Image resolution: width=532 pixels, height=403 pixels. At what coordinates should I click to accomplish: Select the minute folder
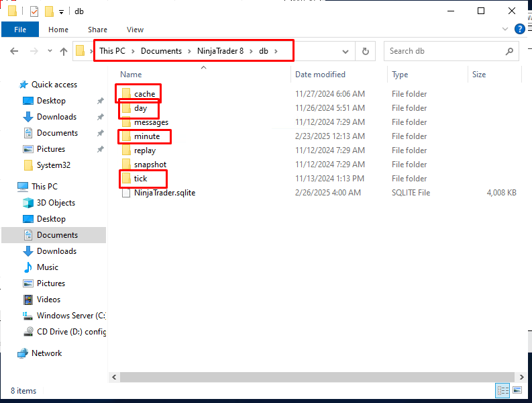146,136
